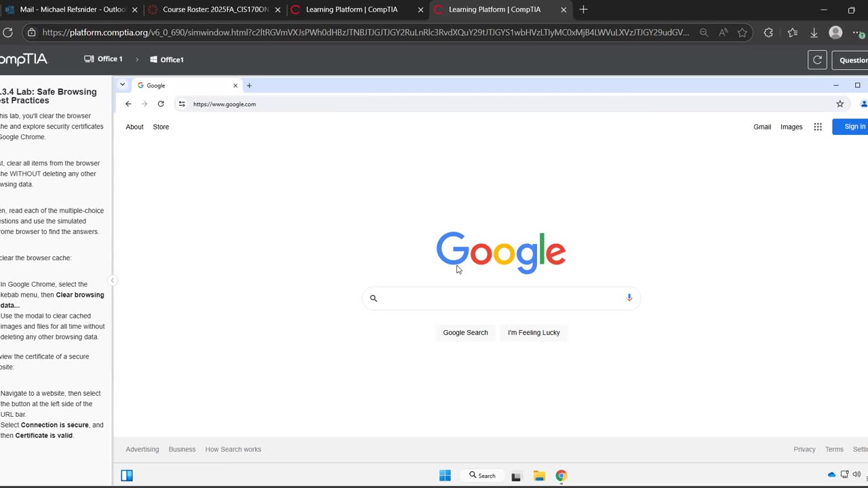Go back in the simulated Chrome browser
Screen dimensions: 868x488
128,104
